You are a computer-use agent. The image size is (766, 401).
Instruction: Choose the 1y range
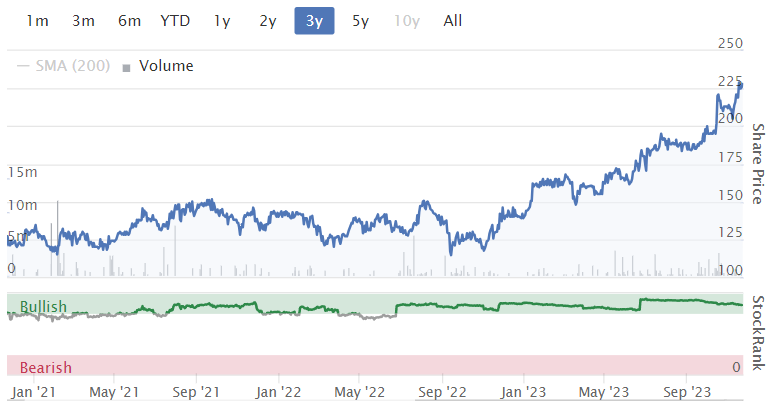[222, 21]
